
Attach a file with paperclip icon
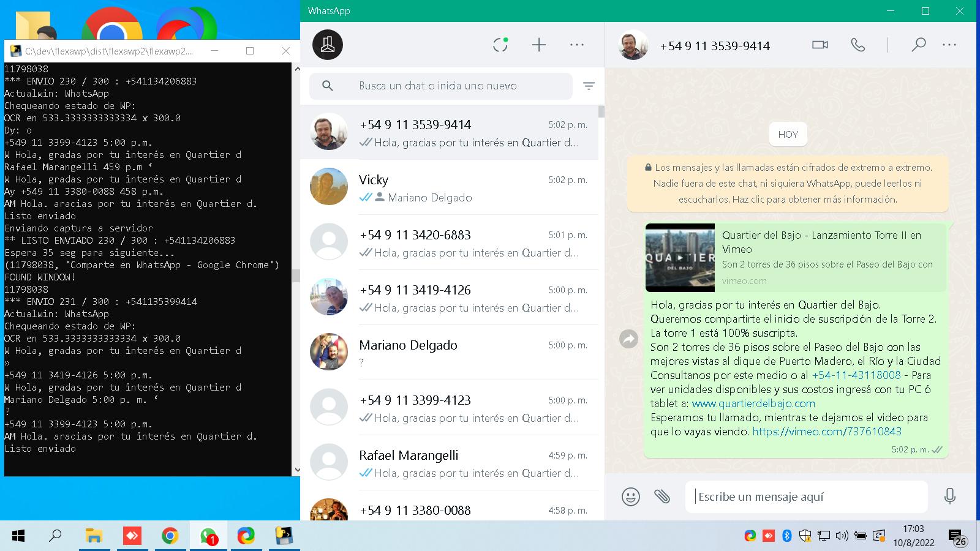tap(662, 496)
